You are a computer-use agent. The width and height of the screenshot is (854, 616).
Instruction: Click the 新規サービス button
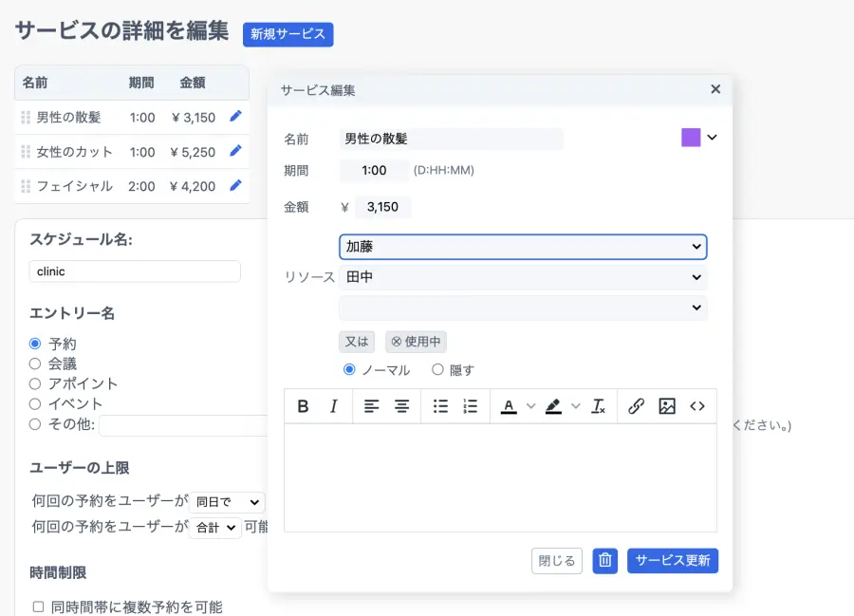[288, 34]
